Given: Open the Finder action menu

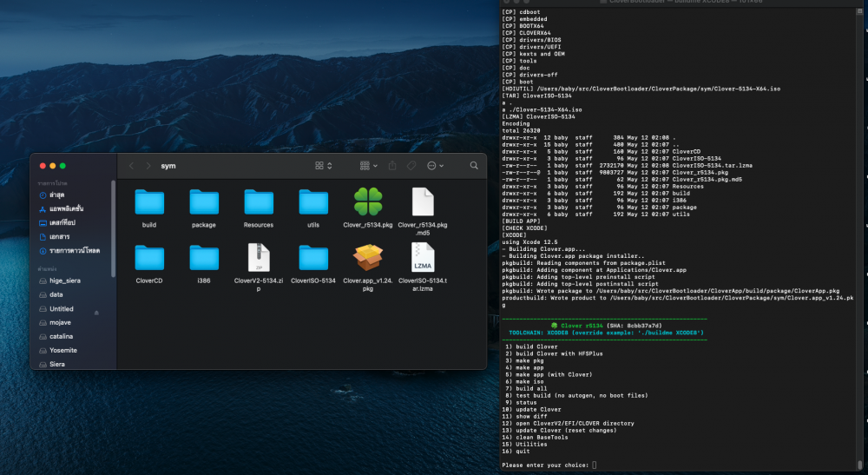Looking at the screenshot, I should click(x=435, y=166).
